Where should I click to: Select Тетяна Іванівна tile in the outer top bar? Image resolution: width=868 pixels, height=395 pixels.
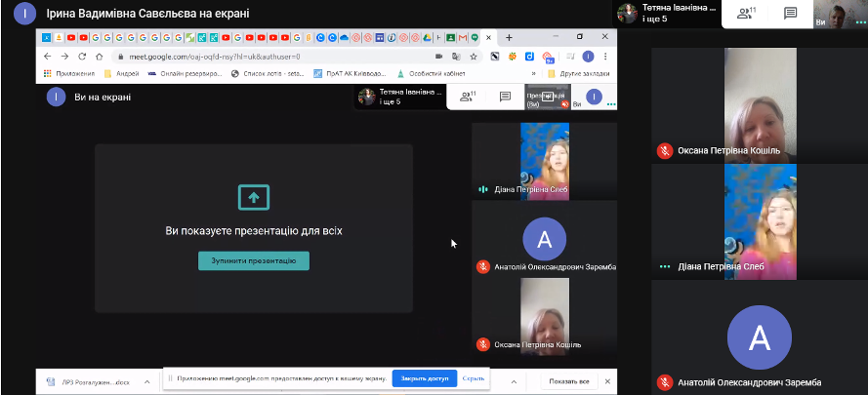(668, 14)
